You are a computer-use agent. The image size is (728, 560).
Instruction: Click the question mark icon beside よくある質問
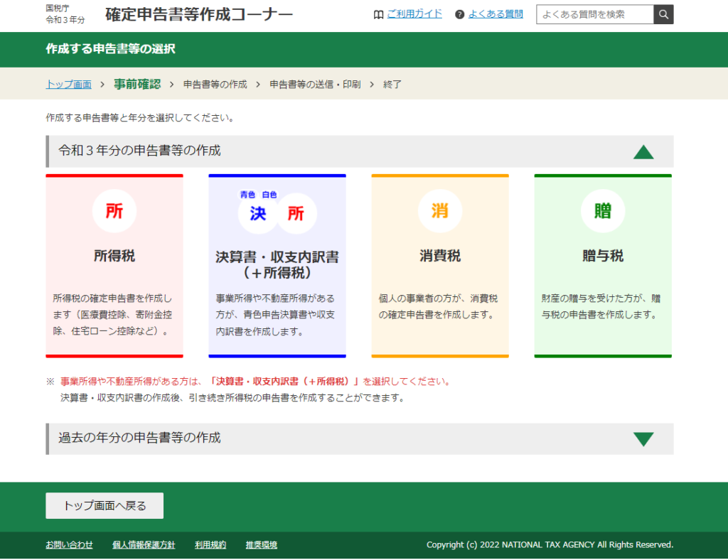pyautogui.click(x=460, y=15)
